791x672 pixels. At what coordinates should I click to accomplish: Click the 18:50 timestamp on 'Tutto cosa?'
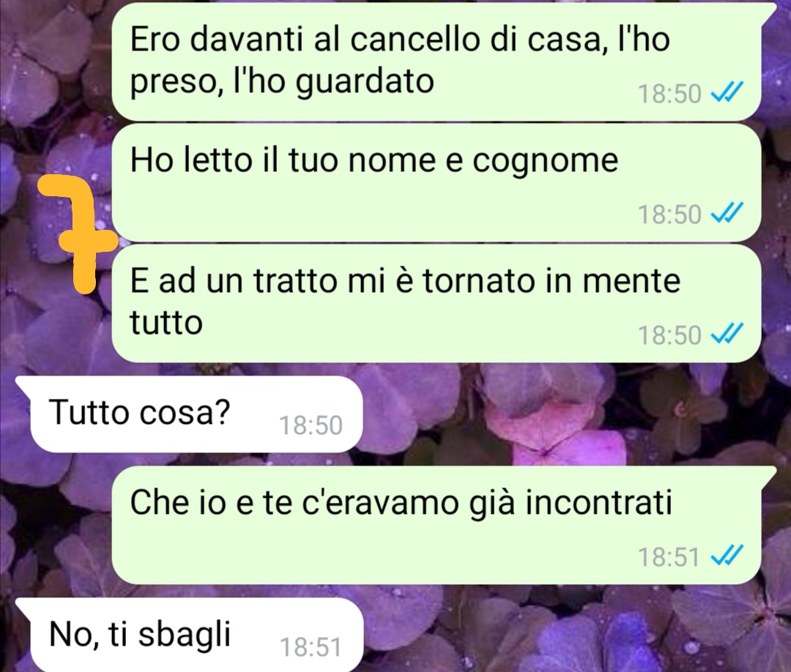[311, 425]
